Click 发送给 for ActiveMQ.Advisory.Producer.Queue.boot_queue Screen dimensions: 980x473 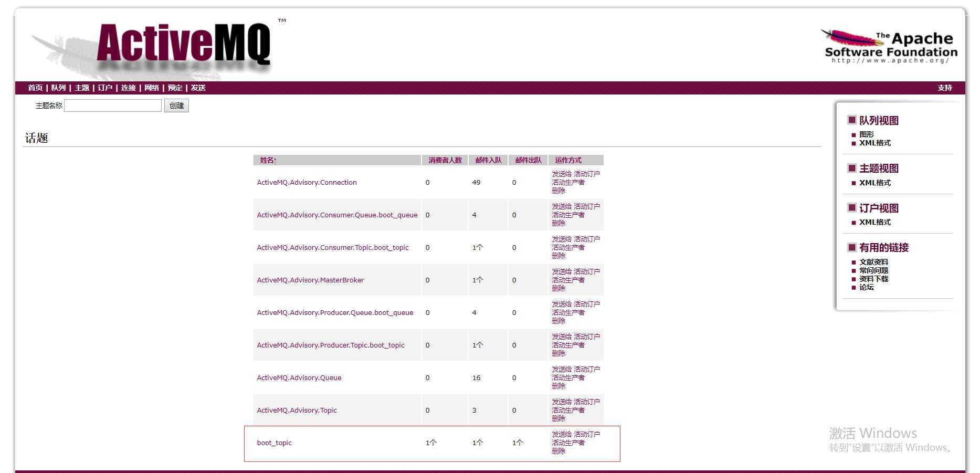coord(562,304)
